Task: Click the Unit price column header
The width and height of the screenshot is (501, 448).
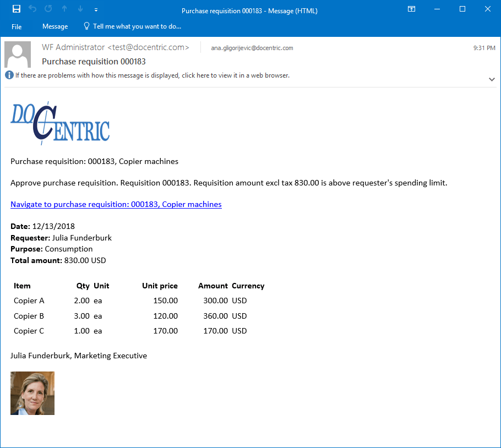Action: click(160, 286)
